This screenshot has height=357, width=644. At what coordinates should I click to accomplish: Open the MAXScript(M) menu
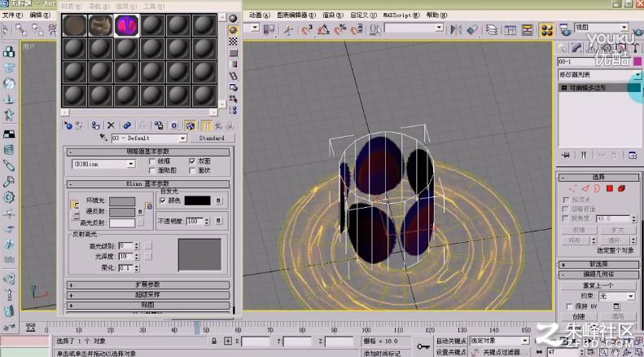(401, 15)
